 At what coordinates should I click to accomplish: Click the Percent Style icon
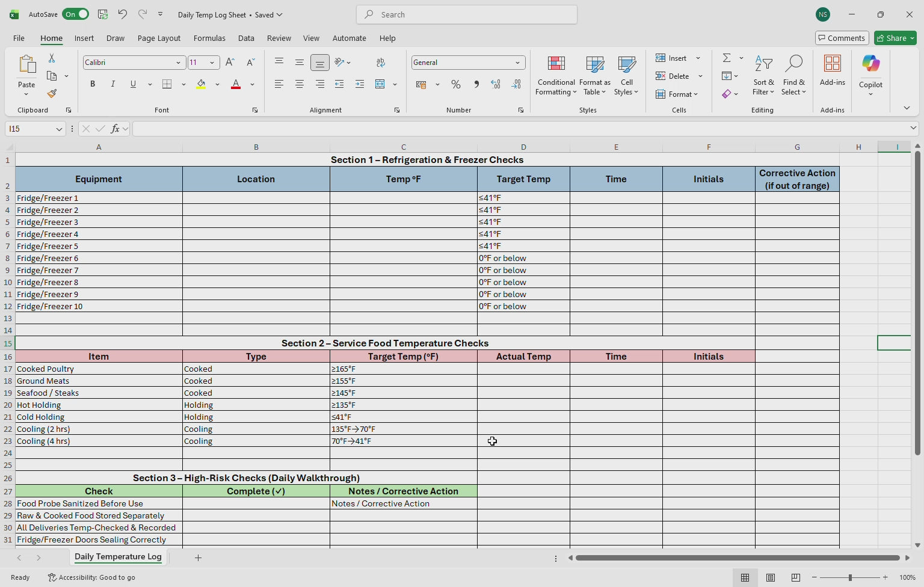[x=456, y=84]
